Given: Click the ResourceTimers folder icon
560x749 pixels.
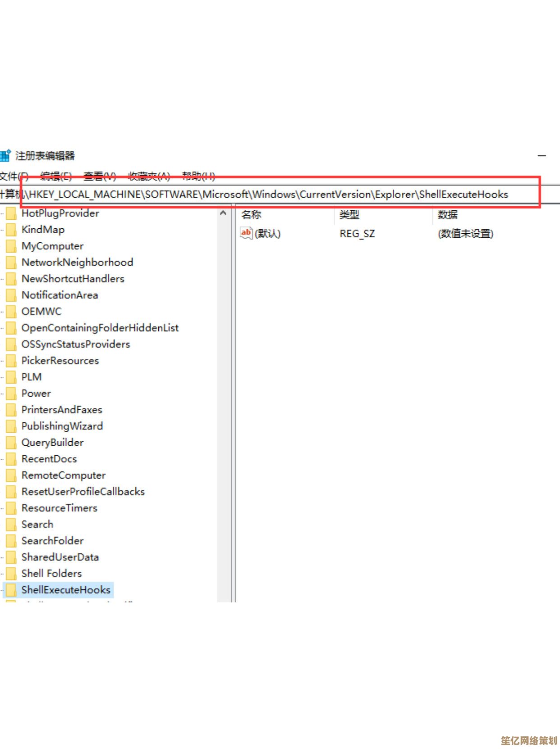Looking at the screenshot, I should point(11,508).
